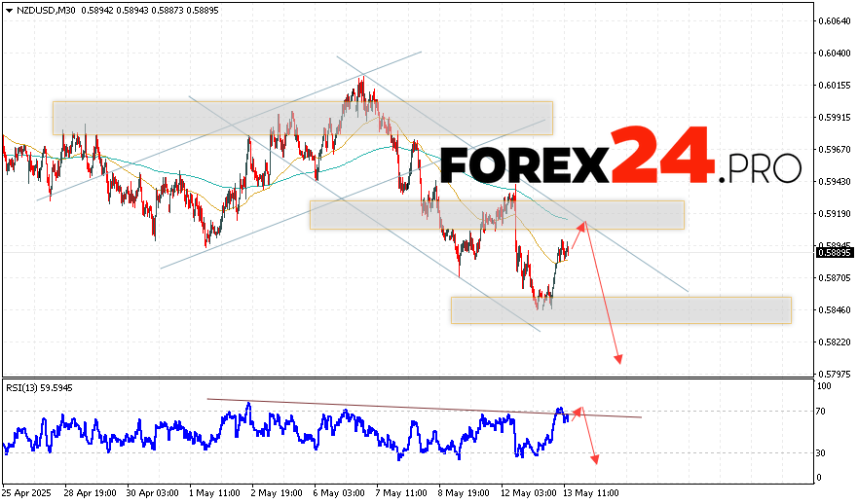Click the downward red arrowhead on price chart

click(617, 360)
